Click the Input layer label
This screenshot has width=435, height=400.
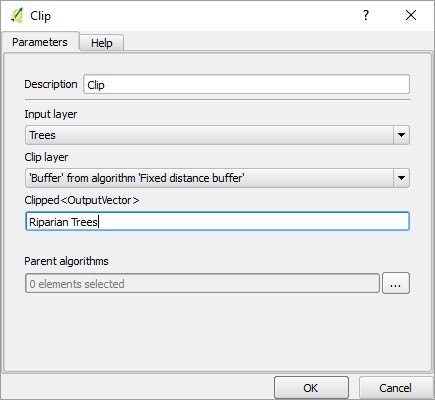(x=51, y=114)
